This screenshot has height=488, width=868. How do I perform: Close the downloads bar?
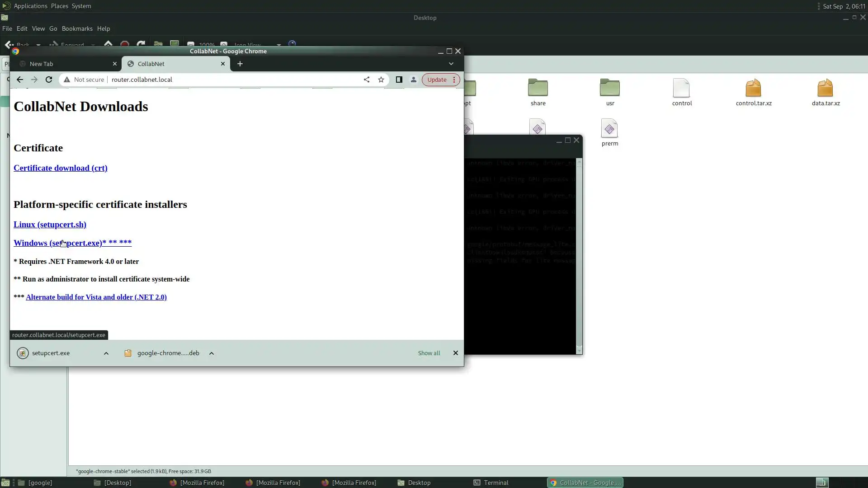click(x=455, y=353)
